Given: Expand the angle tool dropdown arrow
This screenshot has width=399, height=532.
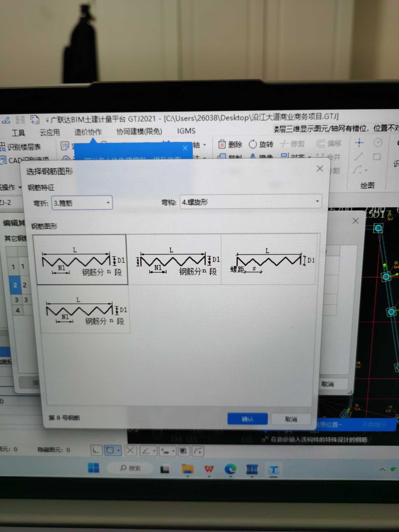Looking at the screenshot, I should (154, 451).
